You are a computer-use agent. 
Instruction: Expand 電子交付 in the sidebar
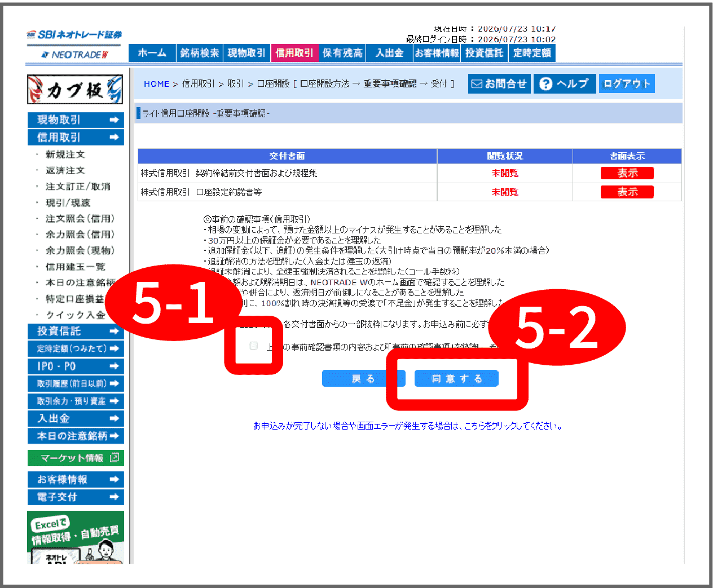click(76, 497)
